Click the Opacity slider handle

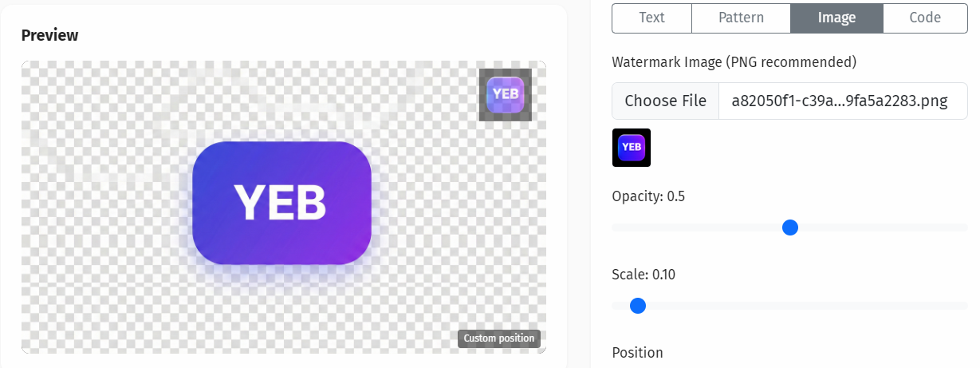tap(790, 228)
